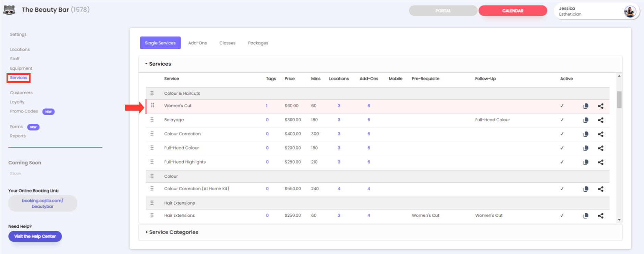Image resolution: width=644 pixels, height=254 pixels.
Task: Open the Packages tab
Action: 258,43
